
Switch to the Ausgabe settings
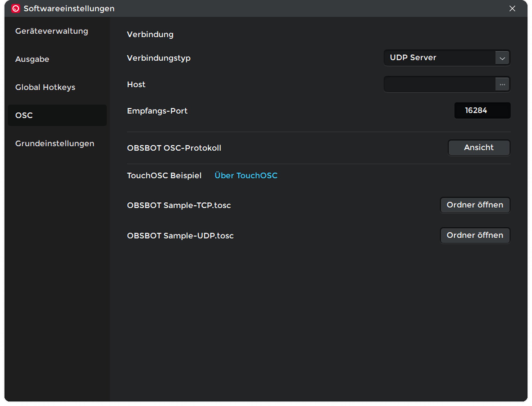(32, 59)
